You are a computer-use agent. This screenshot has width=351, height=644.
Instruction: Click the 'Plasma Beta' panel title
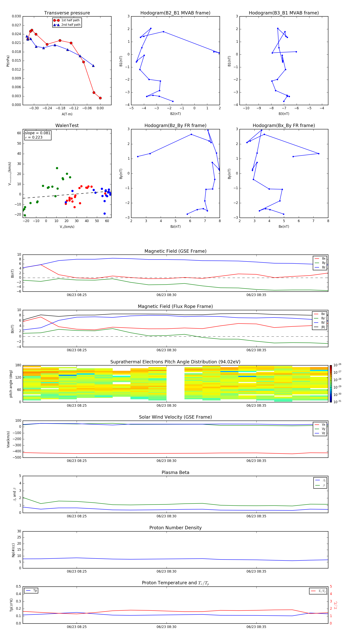tap(175, 472)
